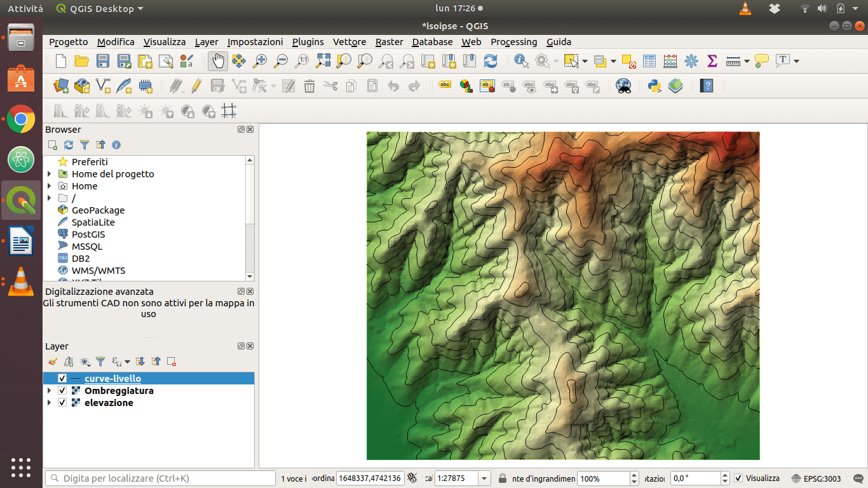Activate the Pan Map hand tool
The height and width of the screenshot is (488, 868).
click(x=218, y=61)
